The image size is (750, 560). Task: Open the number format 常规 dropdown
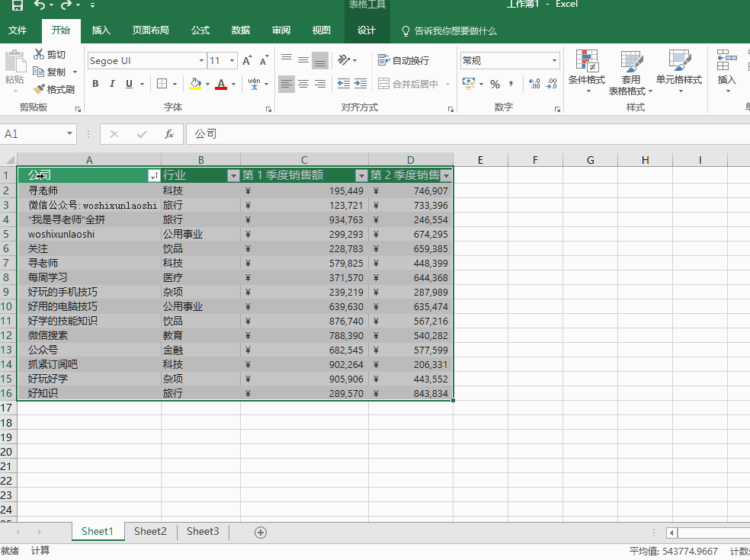tap(554, 61)
